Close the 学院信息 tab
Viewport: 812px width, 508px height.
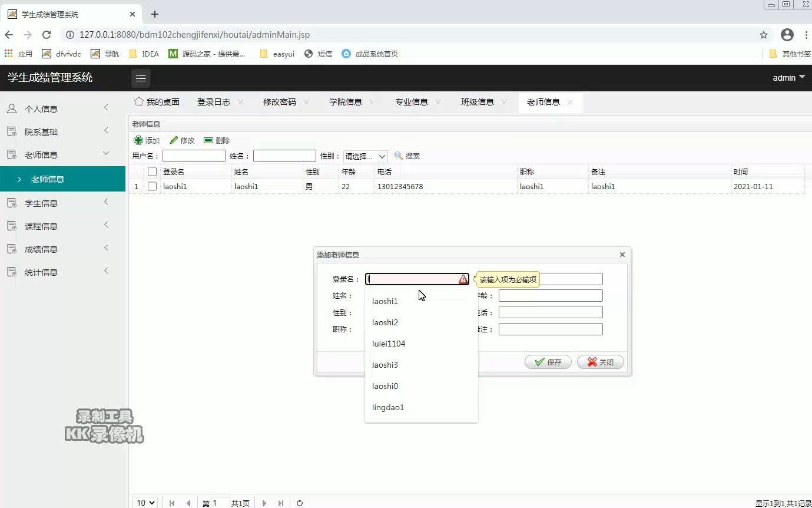click(x=372, y=102)
